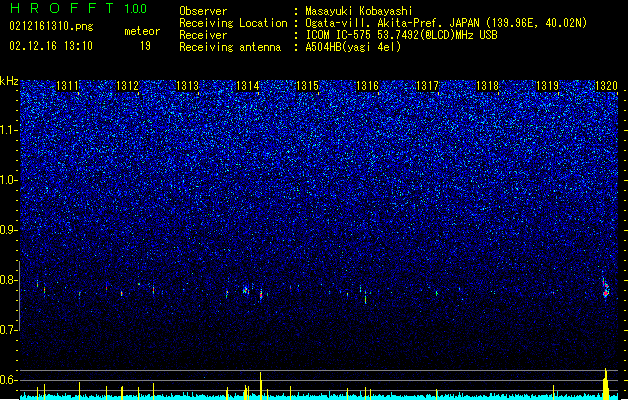The image size is (629, 400).
Task: Click the Observer label
Action: (203, 11)
